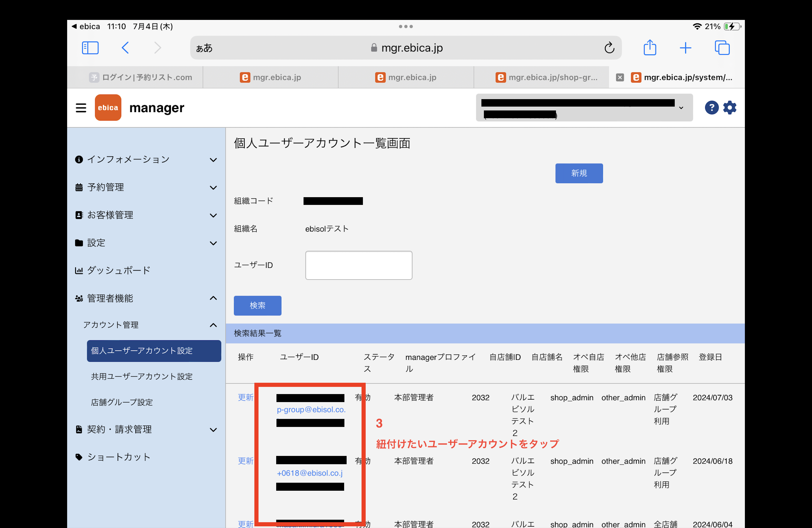
Task: Switch to the first mgr.ebica.jp tab
Action: (270, 77)
